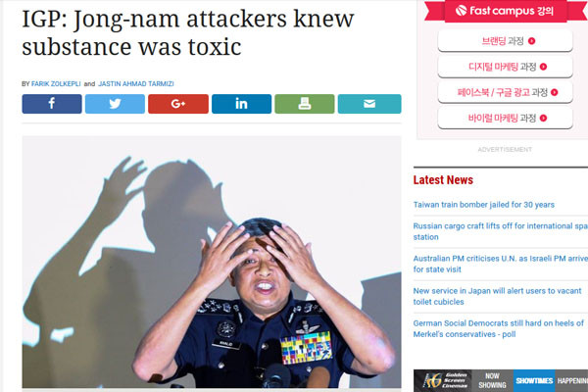Click the print article icon
The width and height of the screenshot is (588, 392).
point(305,104)
